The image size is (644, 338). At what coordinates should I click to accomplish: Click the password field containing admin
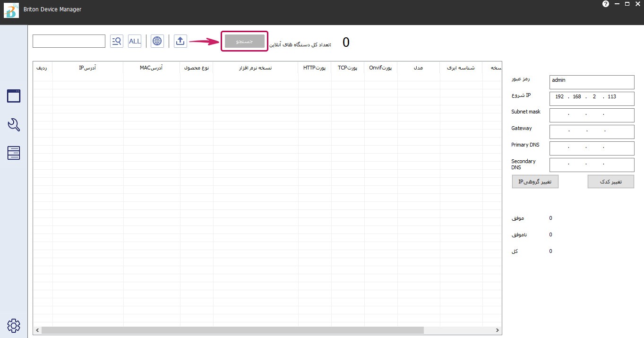[592, 82]
